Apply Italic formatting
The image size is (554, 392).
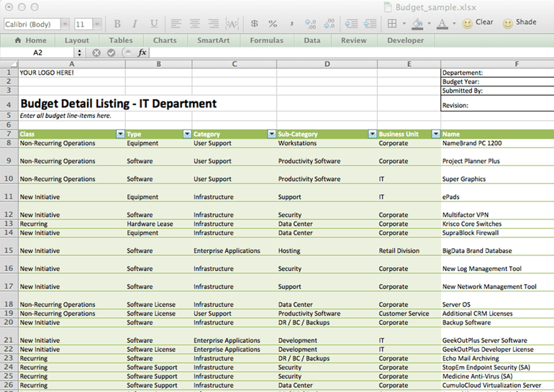click(x=135, y=24)
